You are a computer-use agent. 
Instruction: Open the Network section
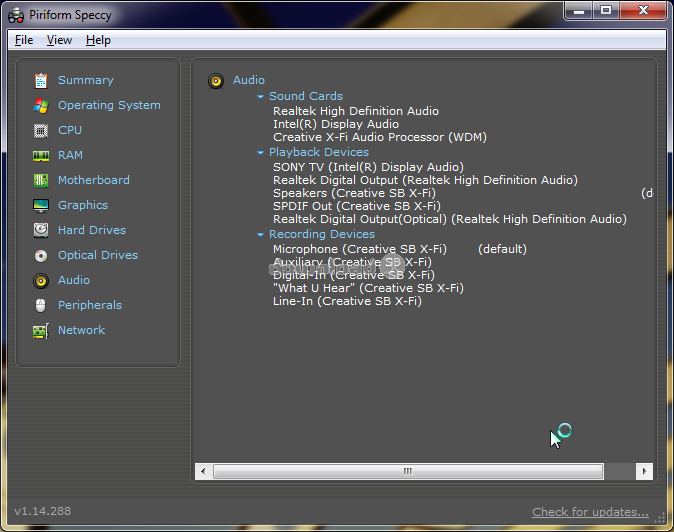[81, 330]
